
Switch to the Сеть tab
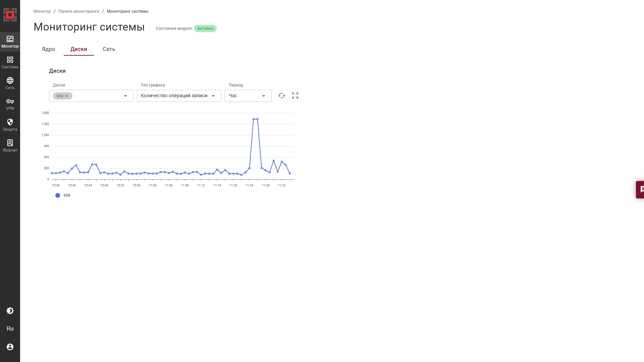pyautogui.click(x=109, y=49)
